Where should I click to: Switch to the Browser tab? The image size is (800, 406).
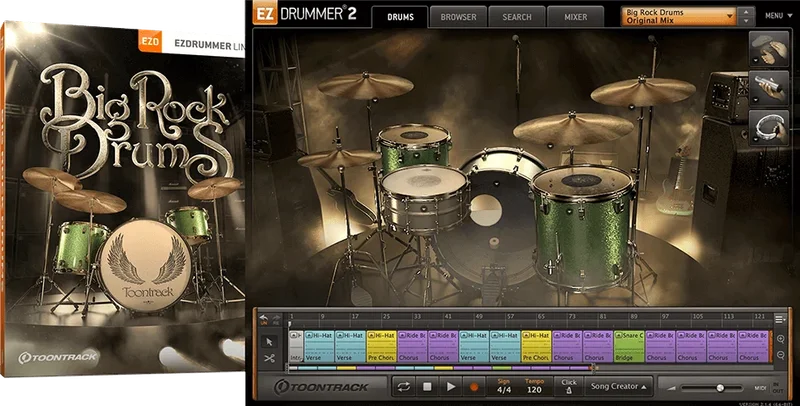click(458, 17)
